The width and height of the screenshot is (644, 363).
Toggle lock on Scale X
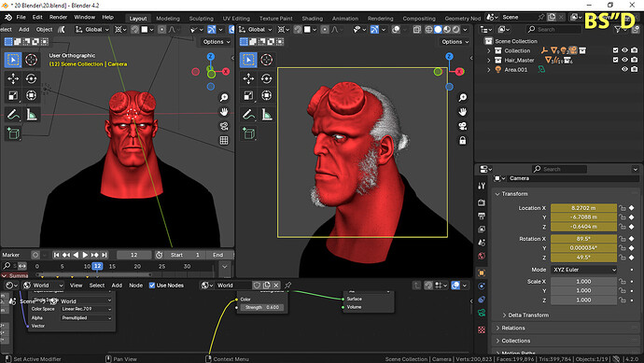click(623, 282)
